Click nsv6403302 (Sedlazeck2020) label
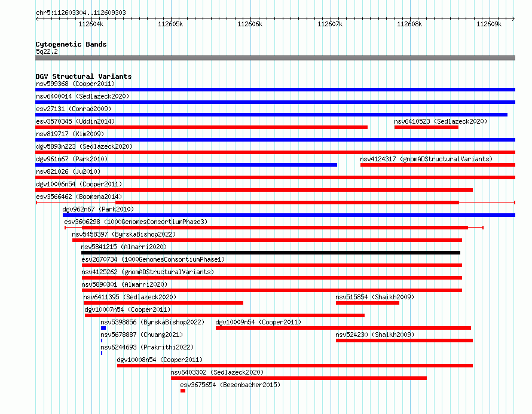The height and width of the screenshot is (414, 532). click(x=217, y=372)
